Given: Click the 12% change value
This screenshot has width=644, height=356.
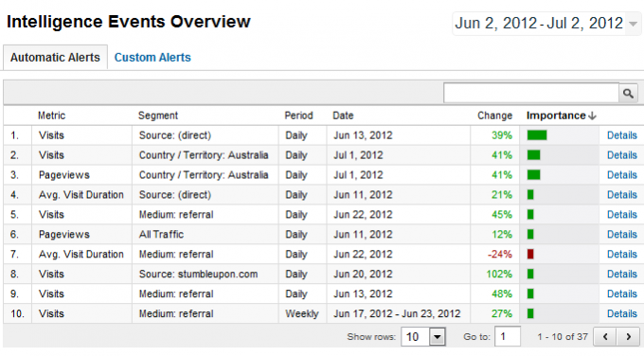Looking at the screenshot, I should click(x=502, y=235).
